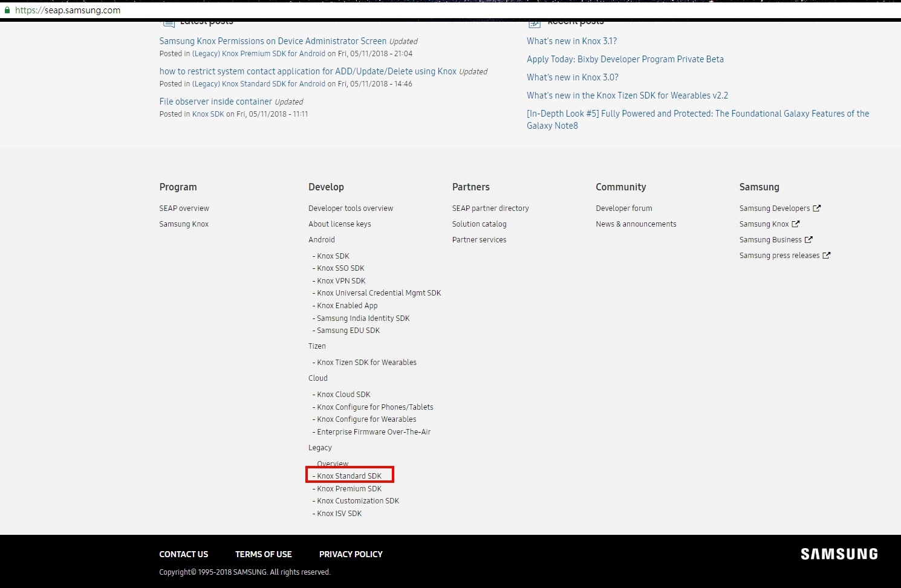Image resolution: width=901 pixels, height=588 pixels.
Task: Click the 'Develop' column heading
Action: pyautogui.click(x=326, y=187)
